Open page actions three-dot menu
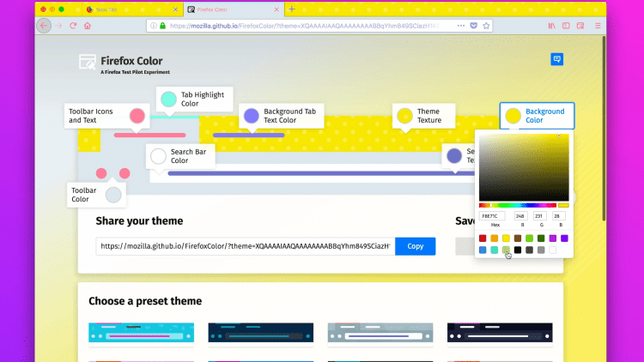Image resolution: width=644 pixels, height=362 pixels. (x=461, y=26)
